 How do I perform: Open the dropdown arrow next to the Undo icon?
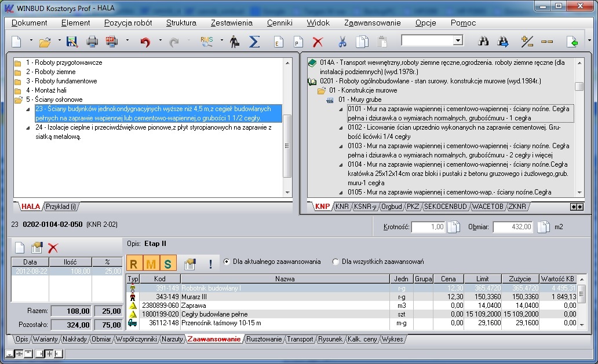[160, 40]
